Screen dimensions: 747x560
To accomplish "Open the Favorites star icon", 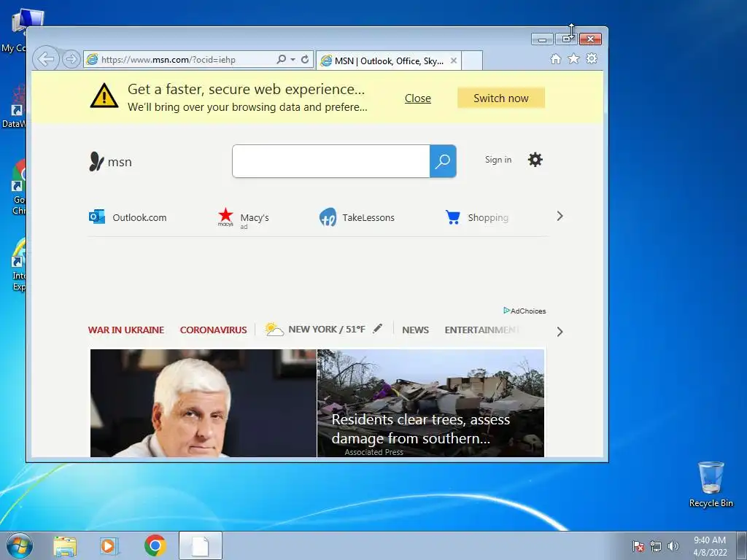I will [x=573, y=58].
